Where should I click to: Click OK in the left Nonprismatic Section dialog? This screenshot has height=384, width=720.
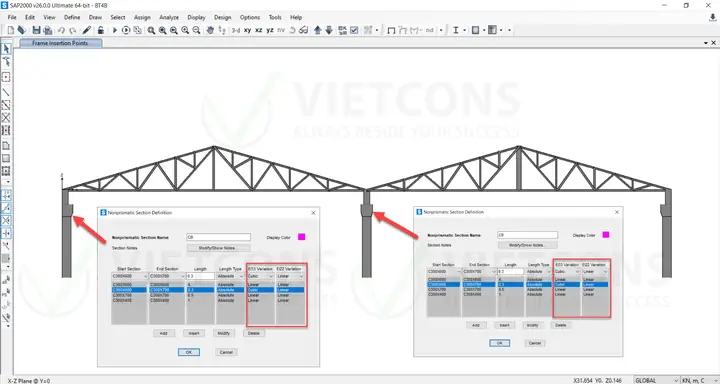click(x=189, y=352)
